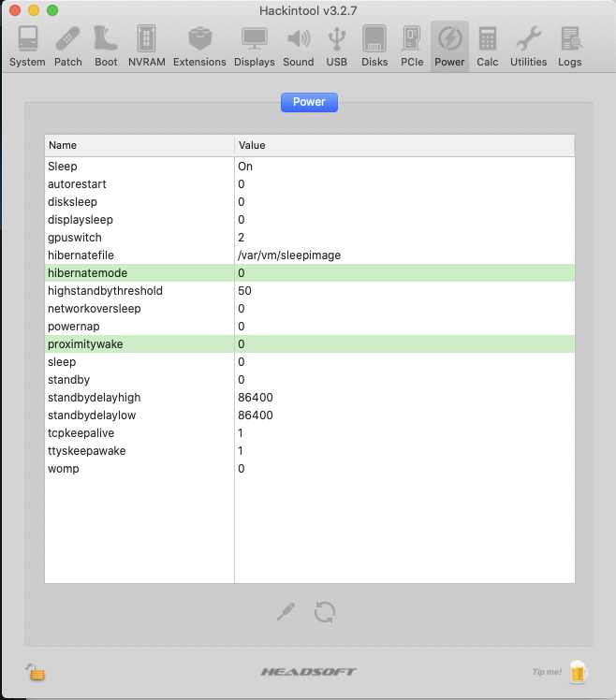Viewport: 616px width, 700px height.
Task: Select the blue Power tab
Action: pos(309,102)
